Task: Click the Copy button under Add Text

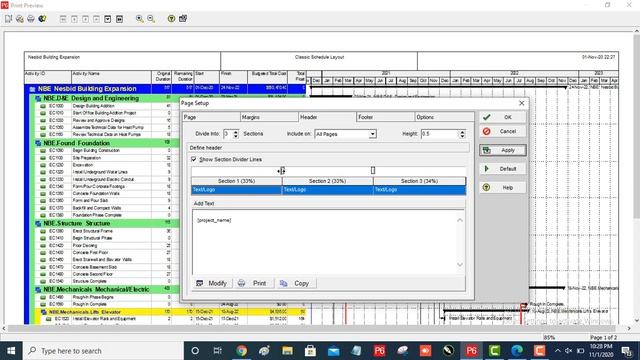Action: 295,283
